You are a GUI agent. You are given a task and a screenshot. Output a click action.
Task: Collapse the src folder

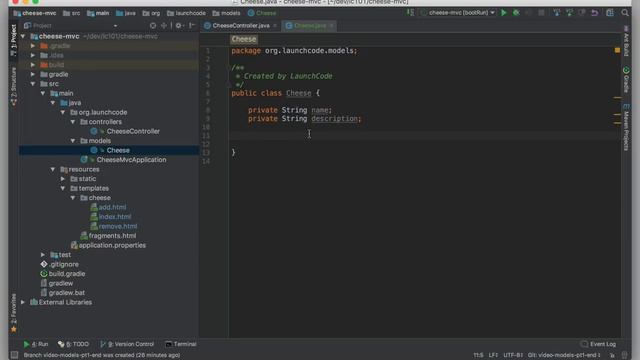pyautogui.click(x=33, y=84)
